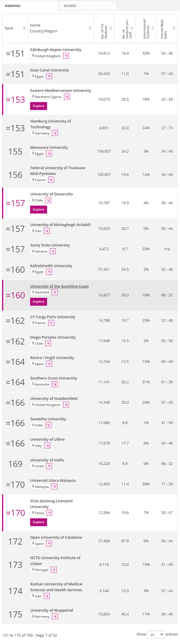
Task: Click the pink icon beside Universiti Utara's Malaysia tag
Action: 55,486
